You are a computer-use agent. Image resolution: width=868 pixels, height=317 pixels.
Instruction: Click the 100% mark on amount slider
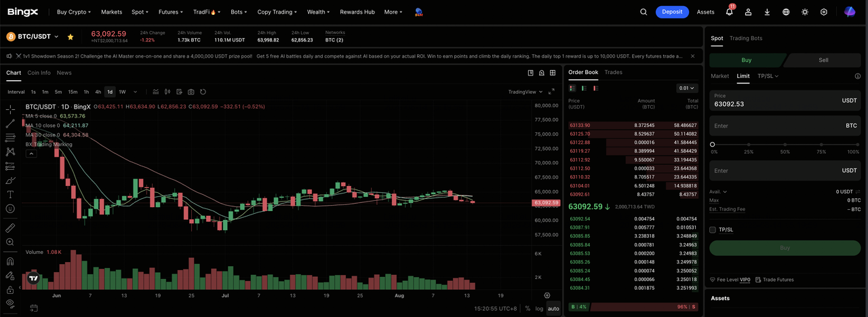pyautogui.click(x=859, y=145)
